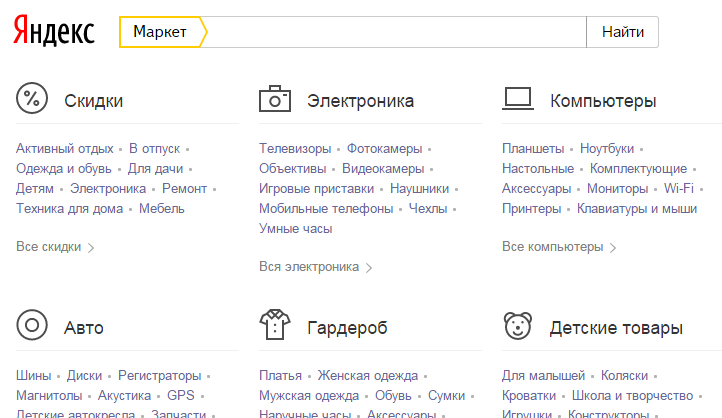Go to Мобильные телефоны
The height and width of the screenshot is (418, 722).
(326, 209)
